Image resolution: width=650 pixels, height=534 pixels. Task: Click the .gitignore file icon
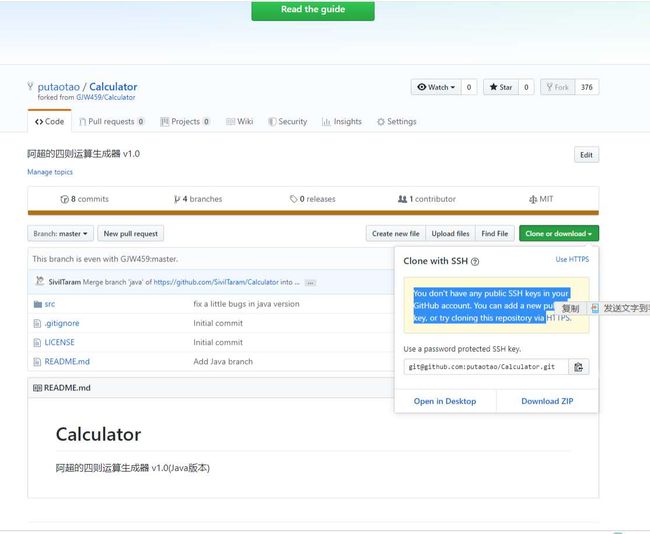tap(37, 323)
